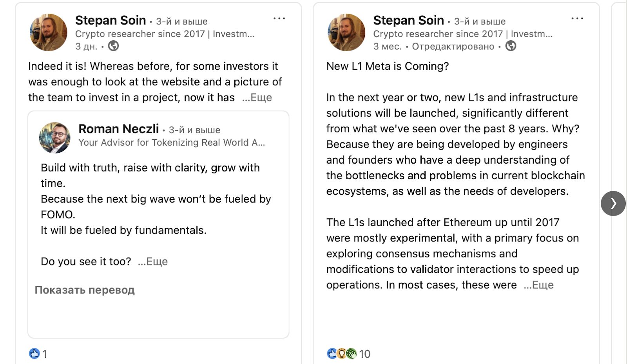Open Stepan Soin name on right post
The image size is (627, 364).
(409, 20)
